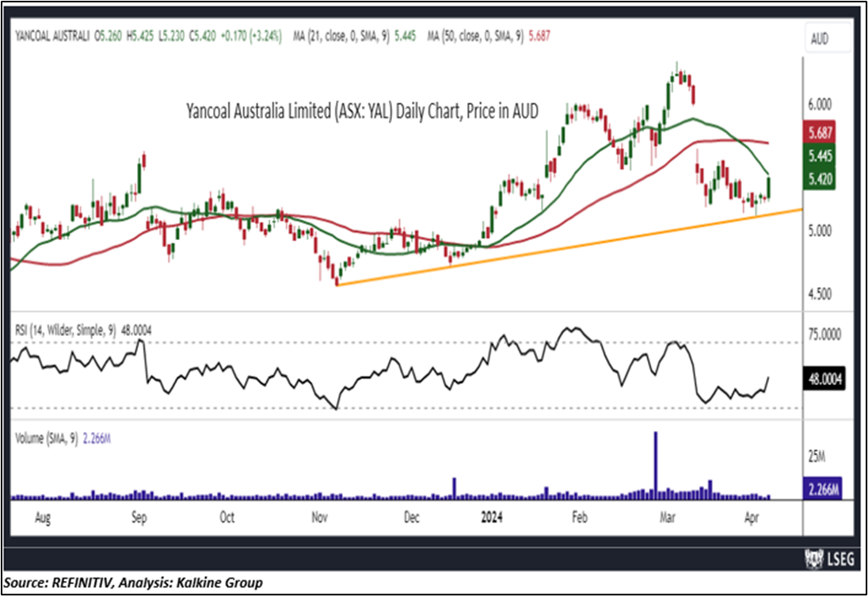Click the 25M volume axis label
Image resolution: width=868 pixels, height=596 pixels.
(817, 457)
